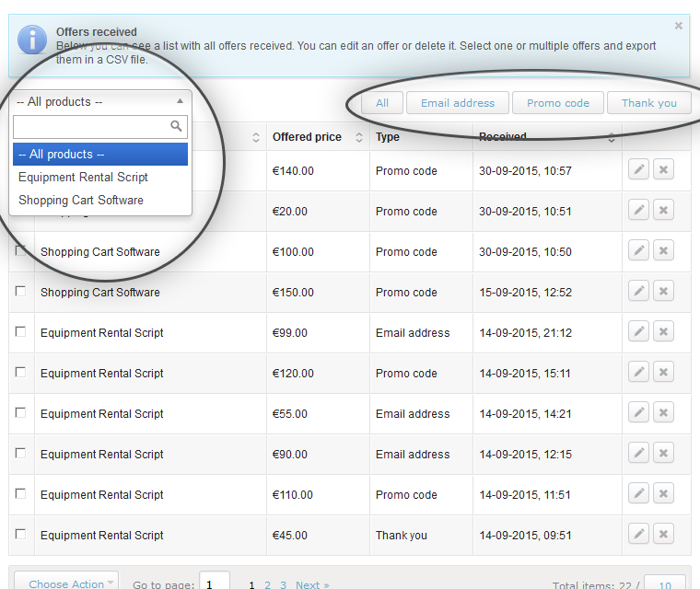Sort by Received column
This screenshot has height=589, width=700.
click(x=612, y=137)
